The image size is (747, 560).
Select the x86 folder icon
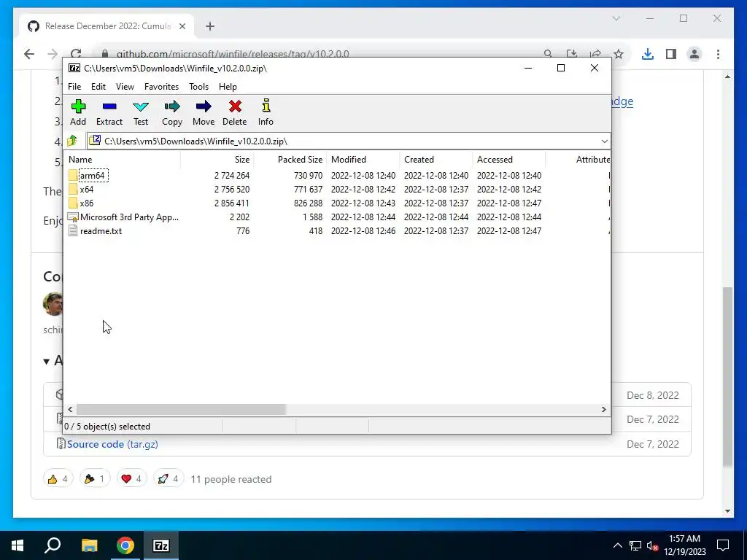[73, 203]
